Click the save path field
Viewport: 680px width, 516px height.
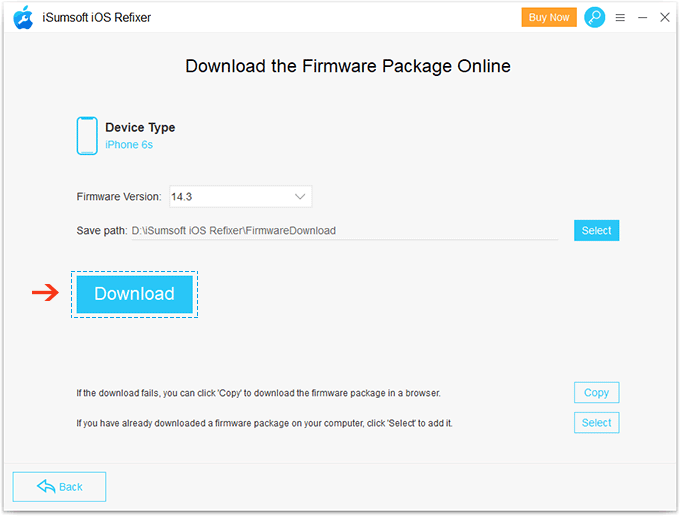tap(345, 231)
